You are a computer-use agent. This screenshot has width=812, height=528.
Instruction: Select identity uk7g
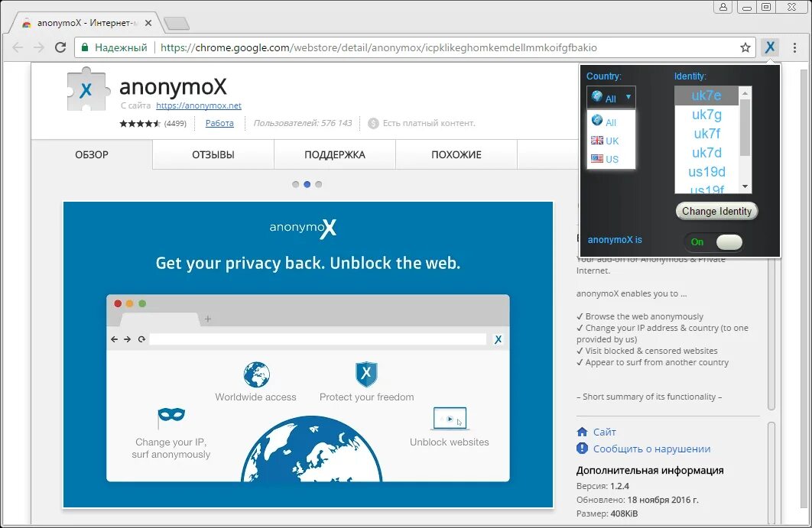tap(706, 115)
